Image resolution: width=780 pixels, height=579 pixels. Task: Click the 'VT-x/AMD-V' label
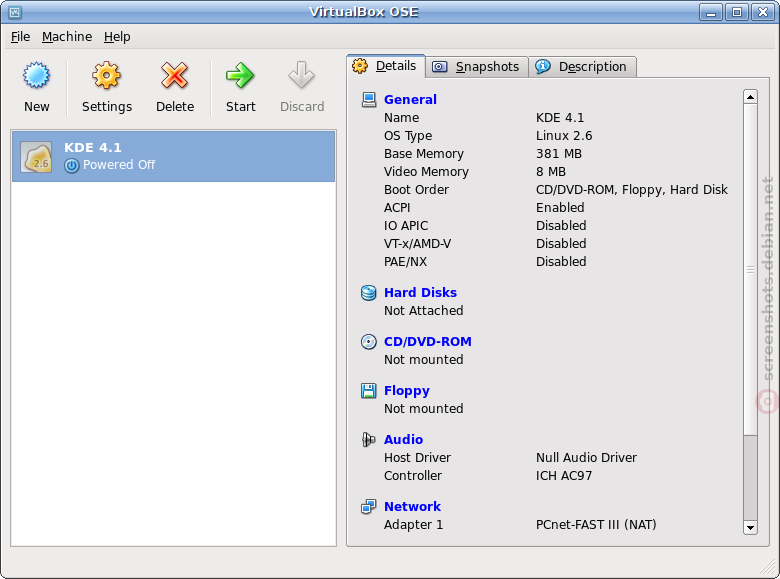point(417,244)
